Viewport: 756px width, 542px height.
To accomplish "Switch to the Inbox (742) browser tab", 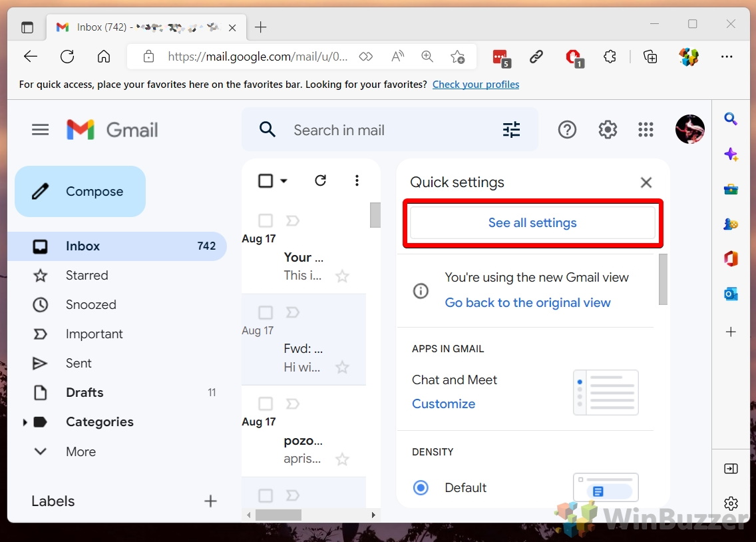I will [146, 27].
